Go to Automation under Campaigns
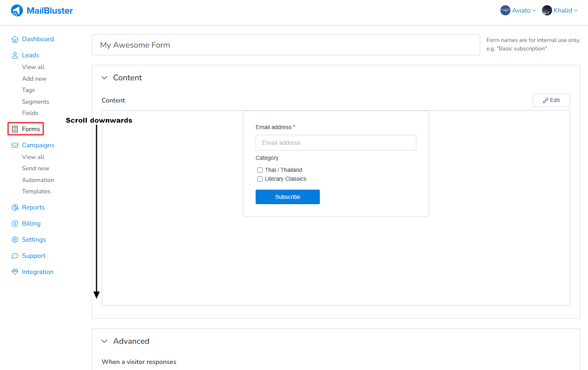The image size is (588, 370). (x=38, y=180)
